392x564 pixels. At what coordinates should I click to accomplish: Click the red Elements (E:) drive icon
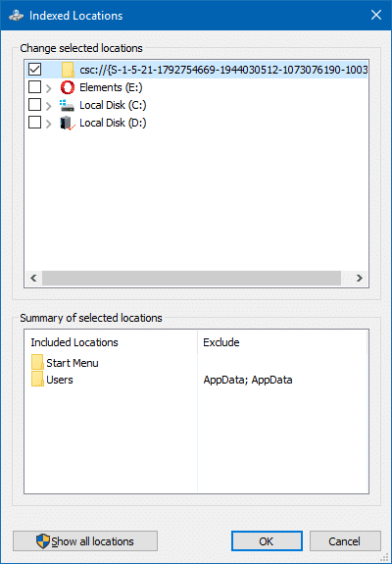point(68,87)
